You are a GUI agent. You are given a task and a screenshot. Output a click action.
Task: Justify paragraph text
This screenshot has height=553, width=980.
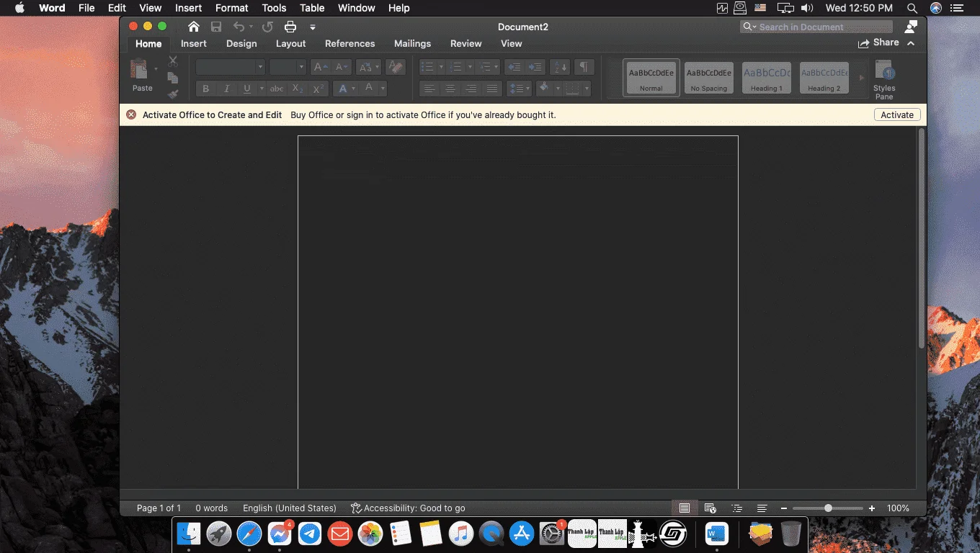492,89
